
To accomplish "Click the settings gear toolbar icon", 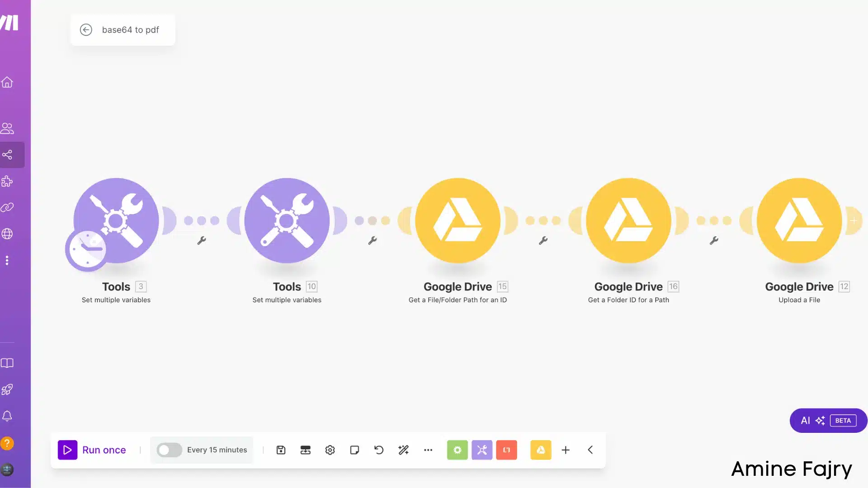I will tap(330, 450).
